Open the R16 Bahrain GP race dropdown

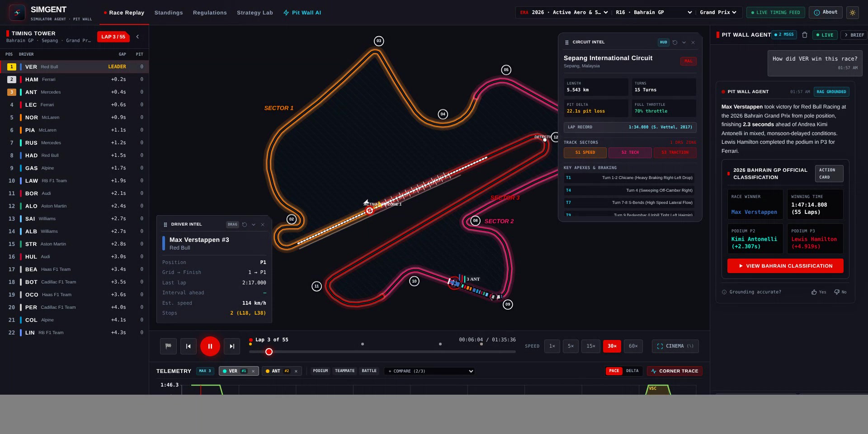(654, 13)
